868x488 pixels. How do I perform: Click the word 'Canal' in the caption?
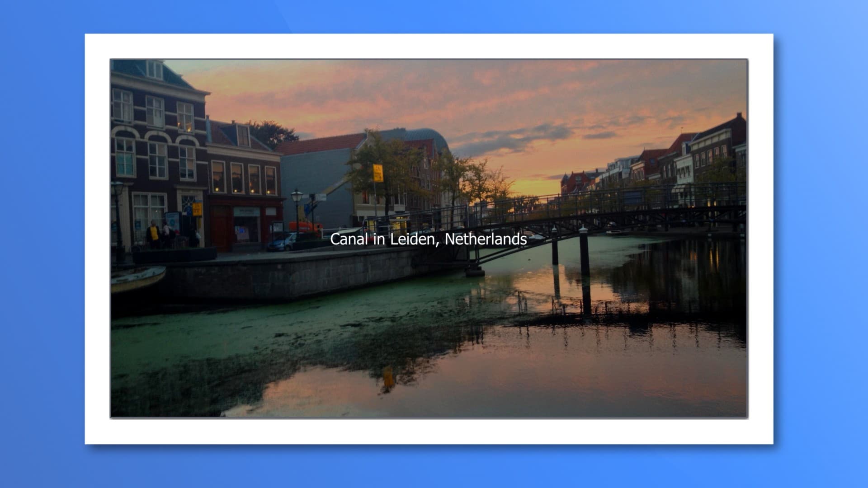(349, 239)
